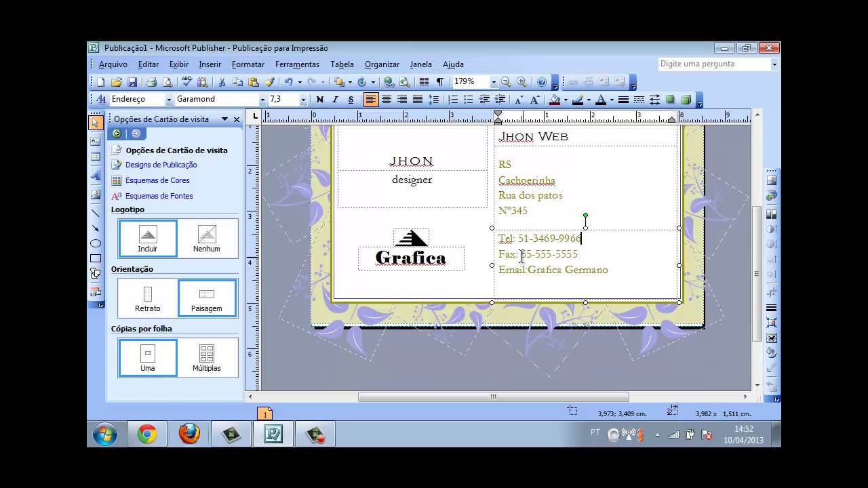
Task: Toggle Underline (S) formatting
Action: coord(351,100)
